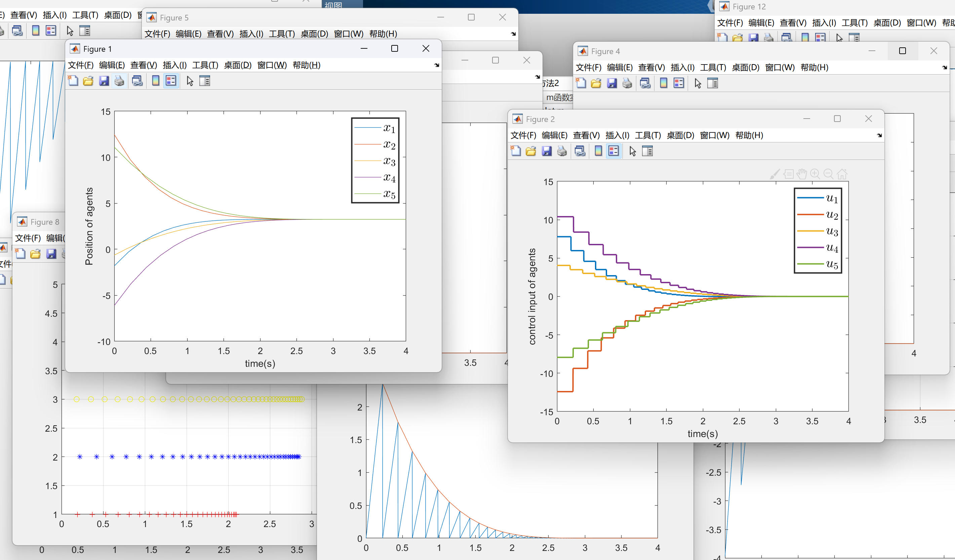Click zoom in icon on Figure 2 axes
The width and height of the screenshot is (955, 560).
(815, 174)
